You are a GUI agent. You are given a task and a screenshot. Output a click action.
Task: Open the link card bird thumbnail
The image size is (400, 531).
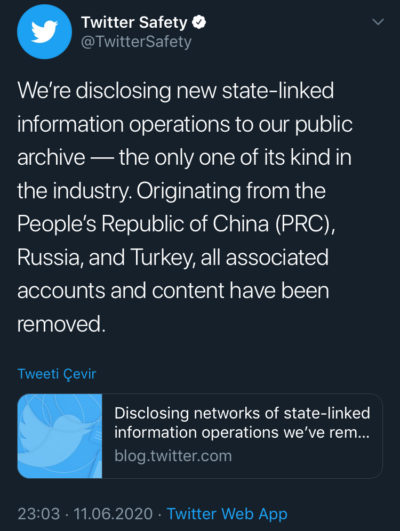(x=60, y=436)
